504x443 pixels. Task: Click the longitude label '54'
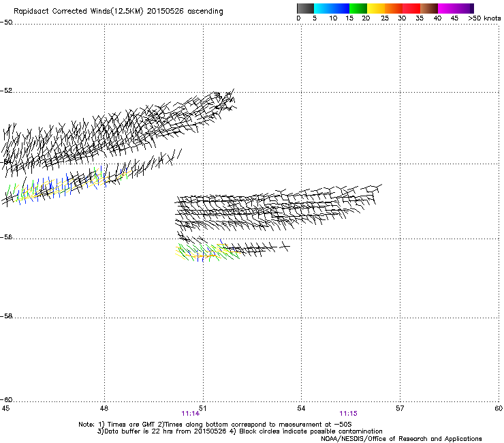tap(301, 408)
